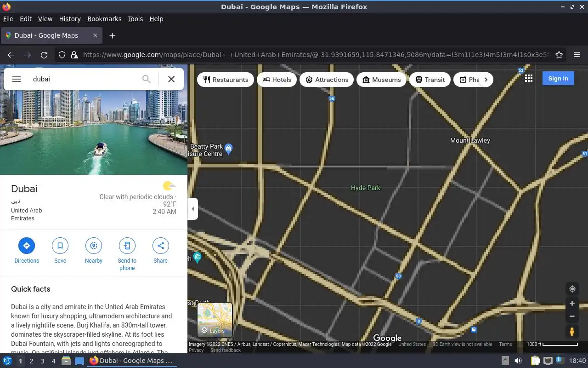This screenshot has height=368, width=588.
Task: Open the File menu
Action: click(8, 19)
